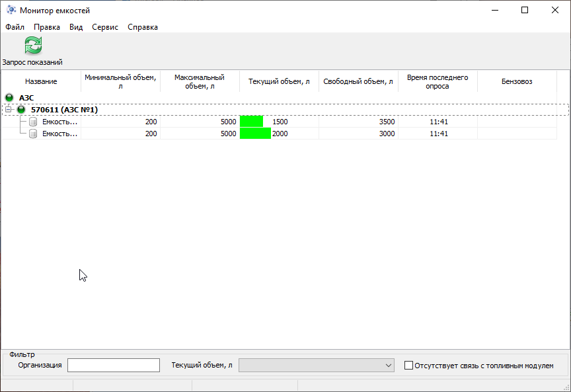Open the Правка menu
The width and height of the screenshot is (571, 392).
point(47,27)
